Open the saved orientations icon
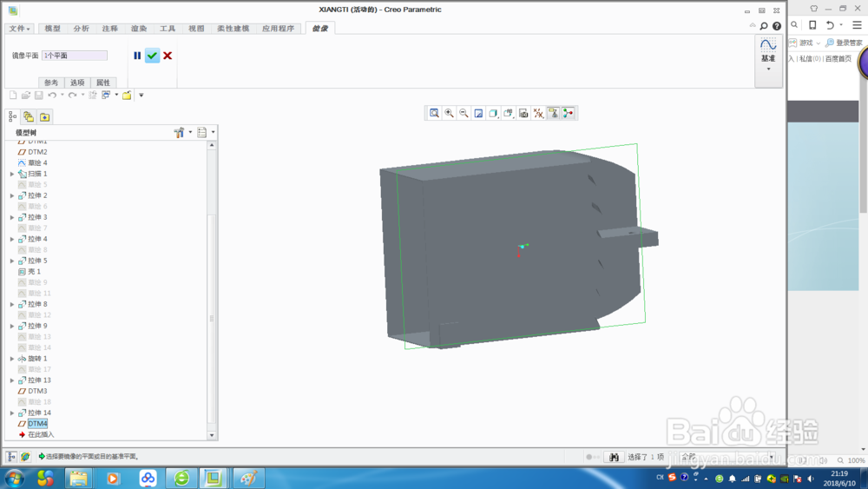868x489 pixels. 508,113
